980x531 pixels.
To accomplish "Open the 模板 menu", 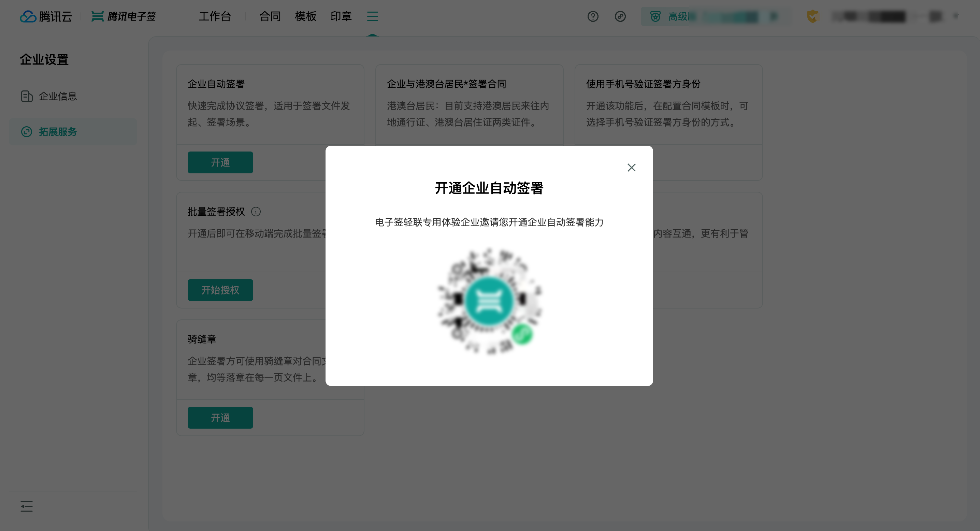I will coord(305,16).
